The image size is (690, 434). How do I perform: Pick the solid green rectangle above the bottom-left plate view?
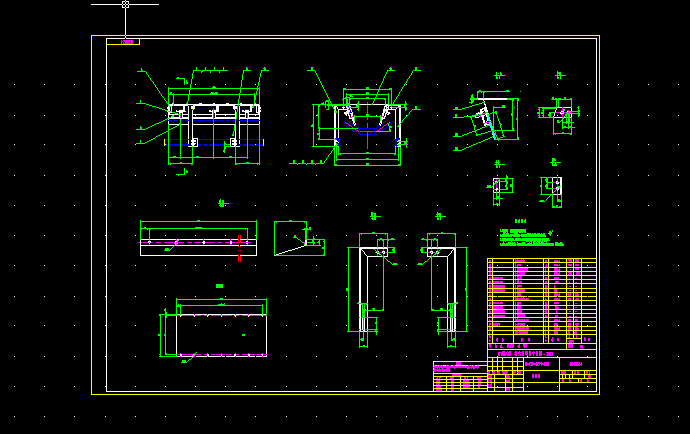click(220, 286)
